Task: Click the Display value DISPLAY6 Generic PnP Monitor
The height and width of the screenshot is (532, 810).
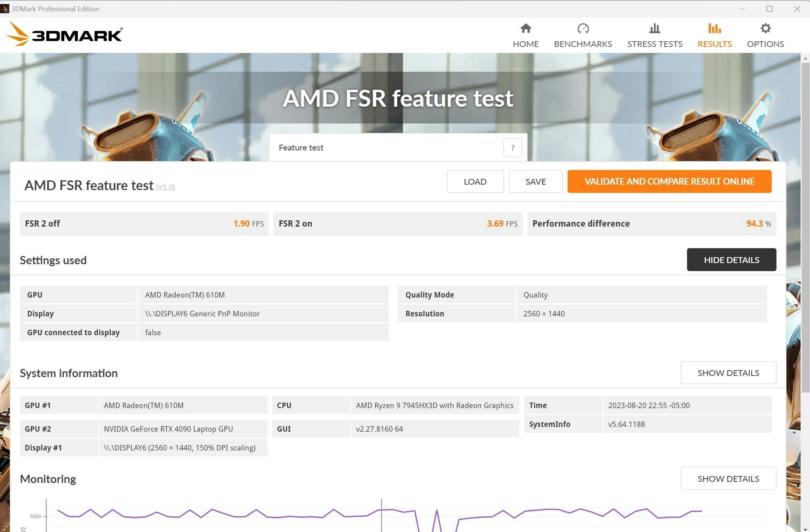Action: point(202,314)
